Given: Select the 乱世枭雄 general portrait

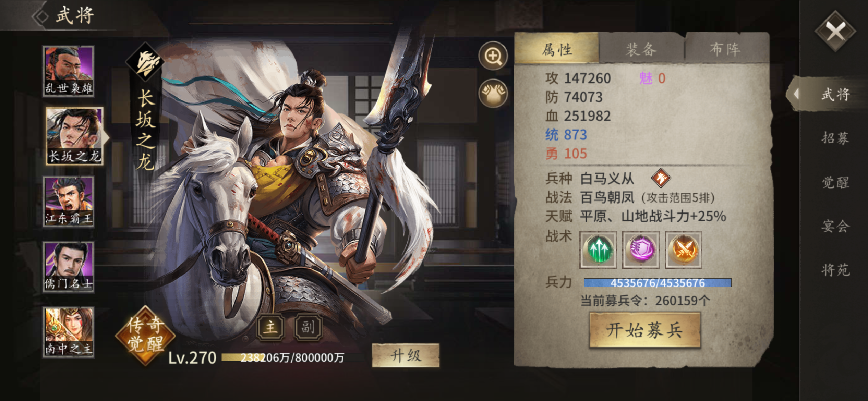Looking at the screenshot, I should coord(68,71).
